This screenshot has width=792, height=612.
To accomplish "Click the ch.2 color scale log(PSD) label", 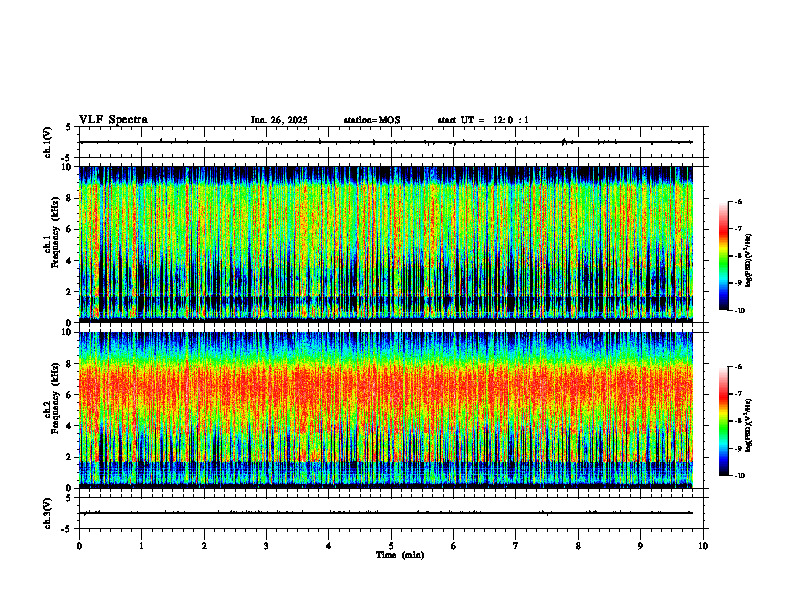I will point(749,425).
